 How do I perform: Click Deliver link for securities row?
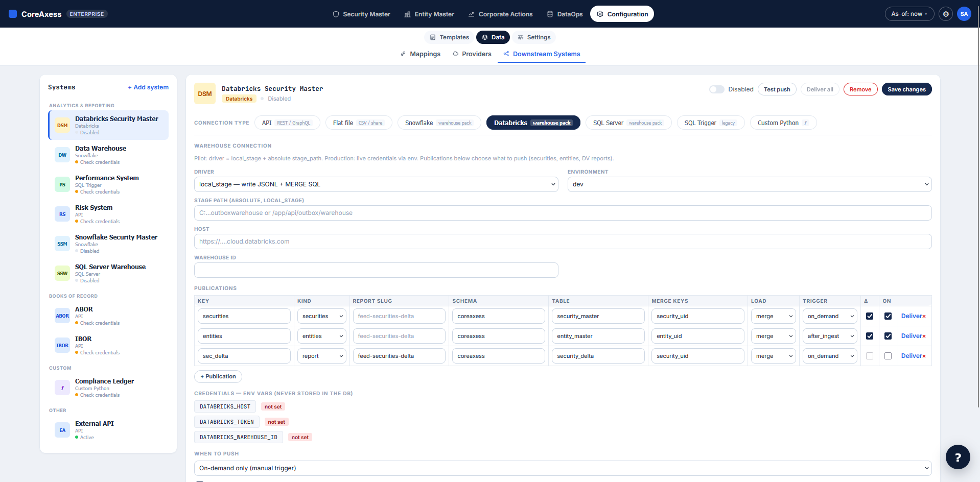click(x=911, y=316)
